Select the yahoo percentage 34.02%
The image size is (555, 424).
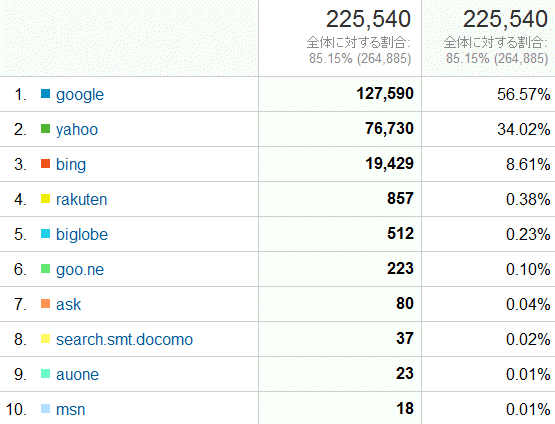(x=523, y=129)
